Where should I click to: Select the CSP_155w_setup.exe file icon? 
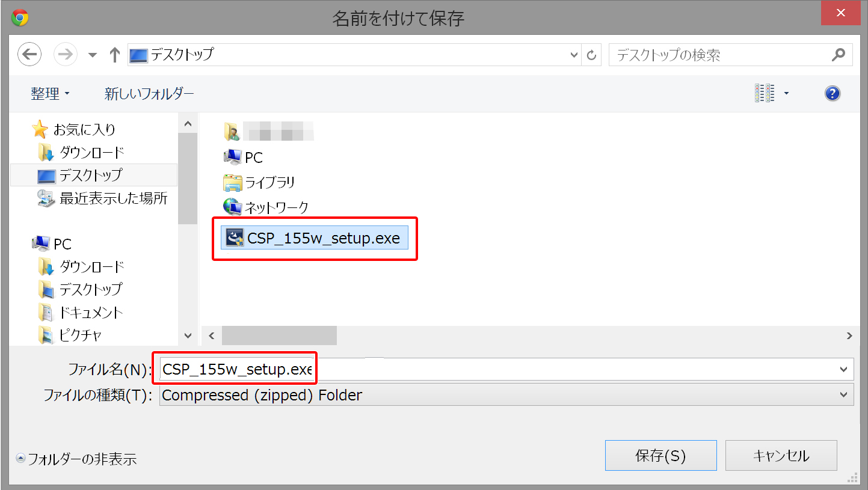point(234,238)
